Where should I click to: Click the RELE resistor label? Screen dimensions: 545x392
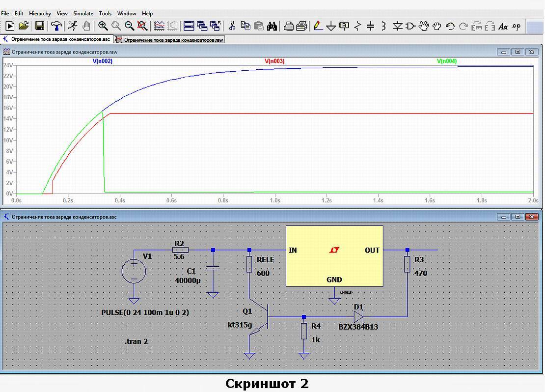[265, 260]
